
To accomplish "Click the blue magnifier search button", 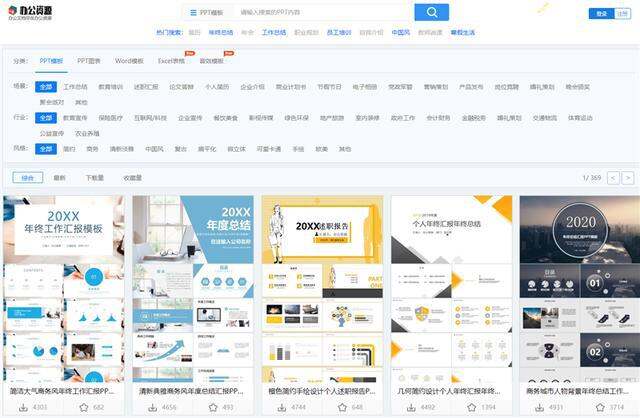I will tap(431, 12).
